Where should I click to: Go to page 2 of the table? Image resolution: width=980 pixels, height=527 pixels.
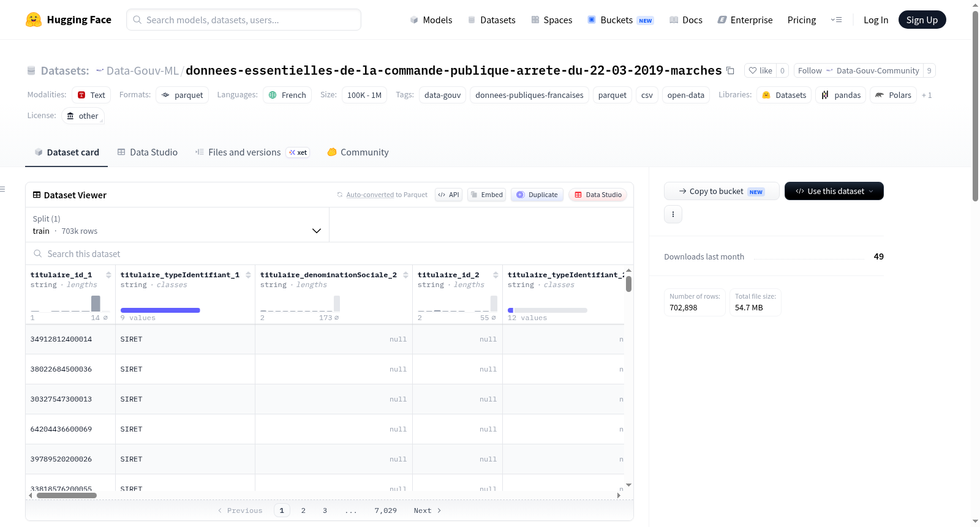point(303,510)
